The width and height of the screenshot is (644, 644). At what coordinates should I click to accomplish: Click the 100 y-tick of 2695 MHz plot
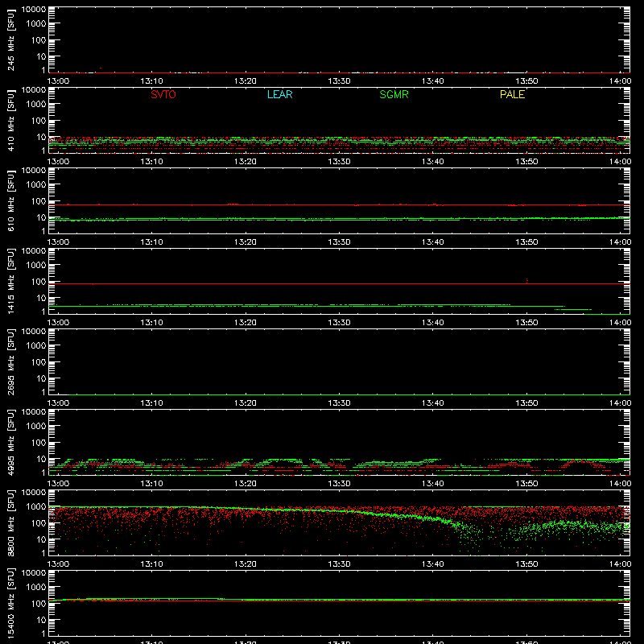pos(39,362)
